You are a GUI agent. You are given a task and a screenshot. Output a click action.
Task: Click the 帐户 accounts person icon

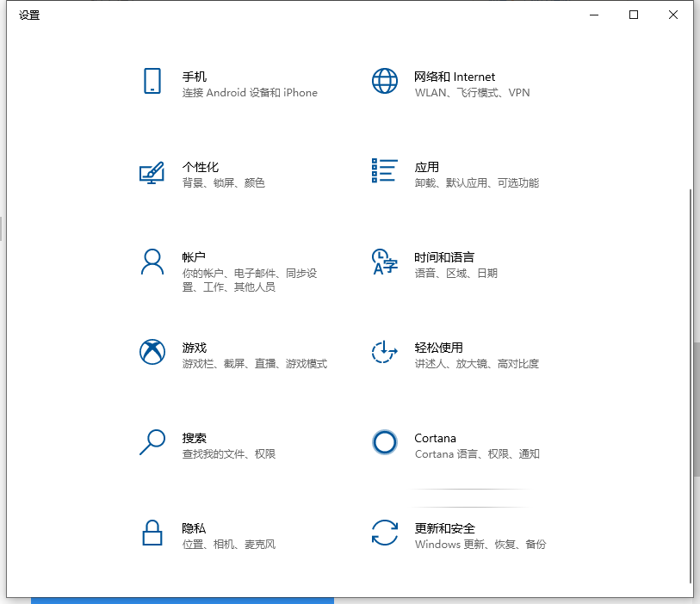152,262
